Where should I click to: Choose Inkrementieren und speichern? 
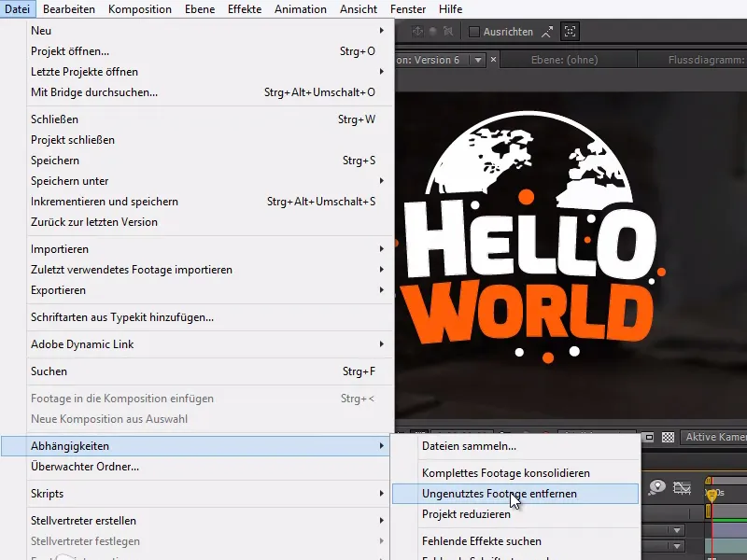tap(209, 201)
